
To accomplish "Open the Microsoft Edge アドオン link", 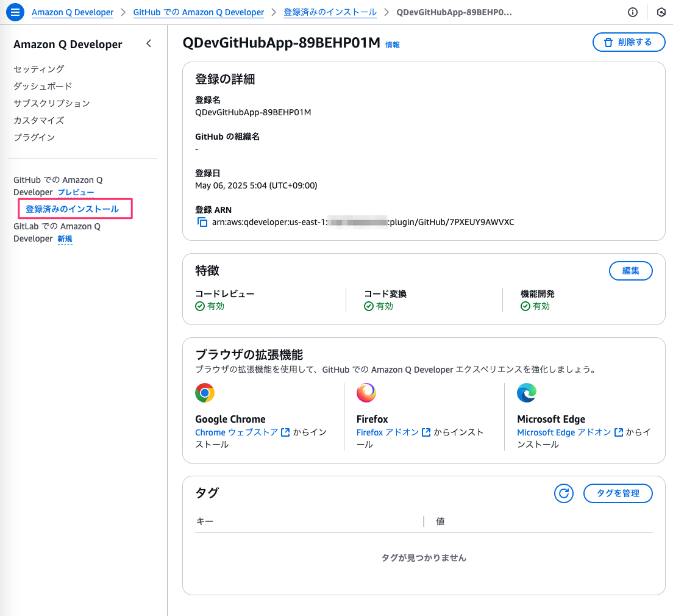I will (x=564, y=432).
